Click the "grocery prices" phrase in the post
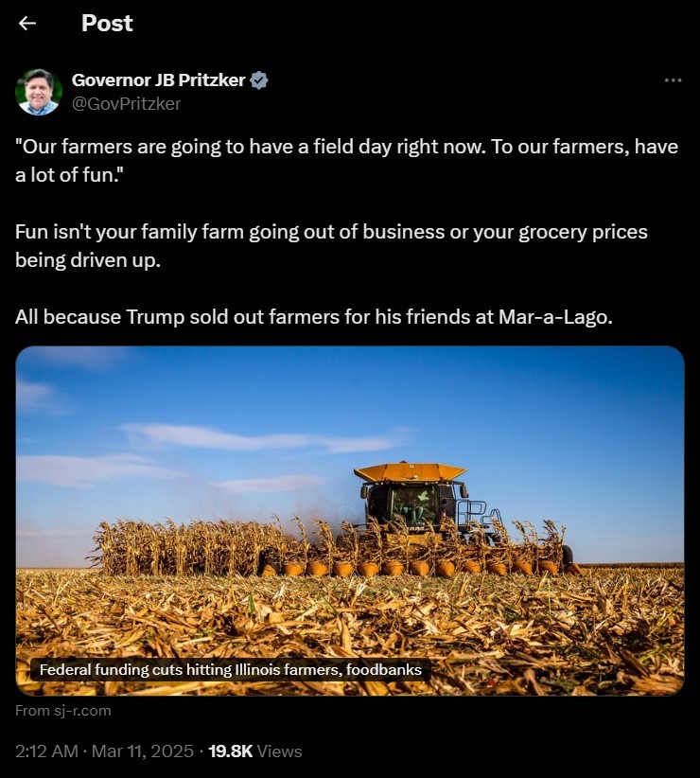Screen dimensions: 700x778 pyautogui.click(x=583, y=232)
